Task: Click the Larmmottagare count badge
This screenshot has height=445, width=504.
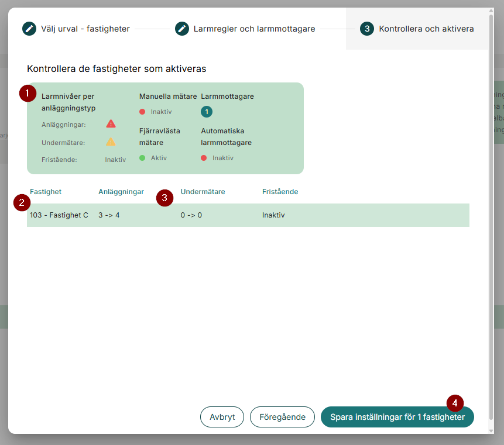Action: [x=207, y=112]
